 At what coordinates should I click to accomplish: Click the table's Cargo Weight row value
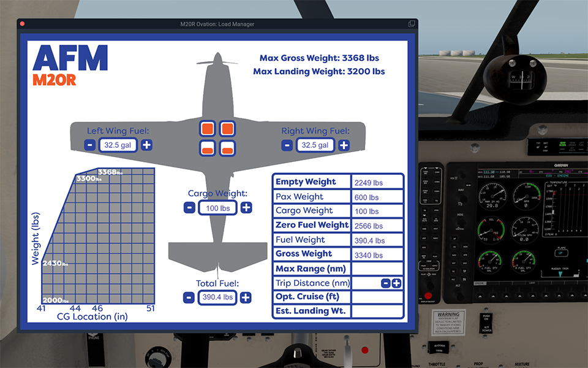[x=366, y=212]
